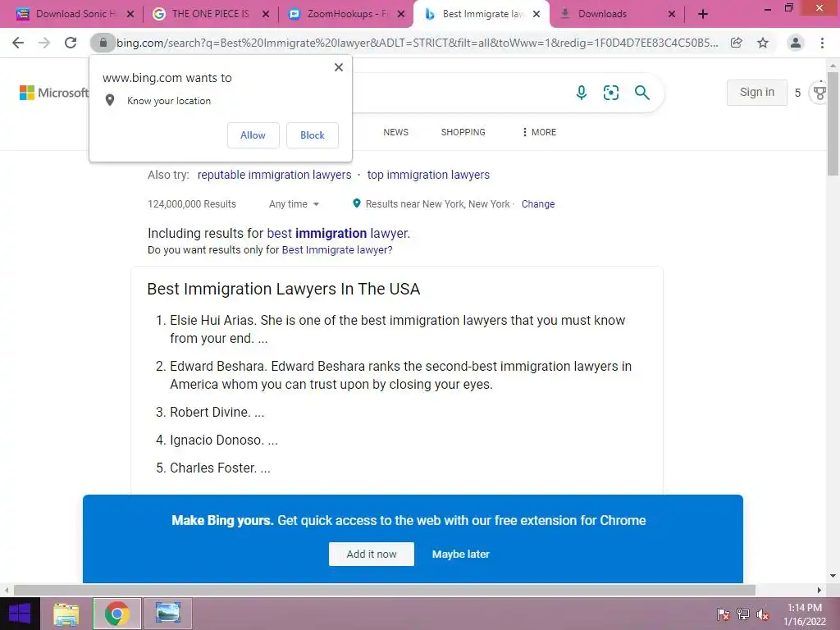The height and width of the screenshot is (630, 840).
Task: Start voice search with the microphone icon
Action: [x=582, y=93]
